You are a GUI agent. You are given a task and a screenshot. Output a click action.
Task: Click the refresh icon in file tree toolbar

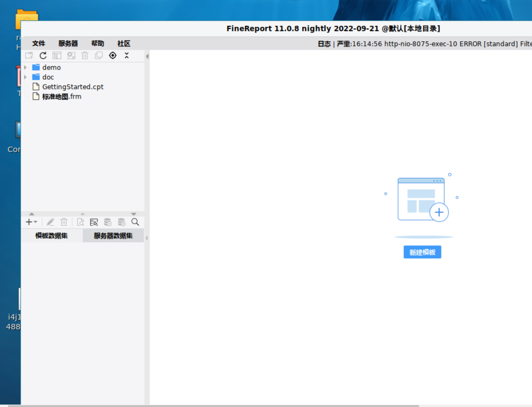[x=43, y=56]
